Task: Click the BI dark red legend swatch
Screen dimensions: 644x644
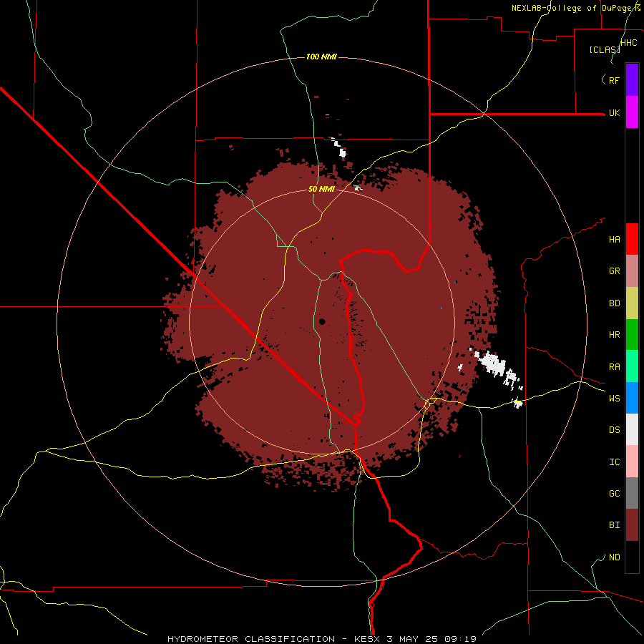Action: pyautogui.click(x=632, y=525)
